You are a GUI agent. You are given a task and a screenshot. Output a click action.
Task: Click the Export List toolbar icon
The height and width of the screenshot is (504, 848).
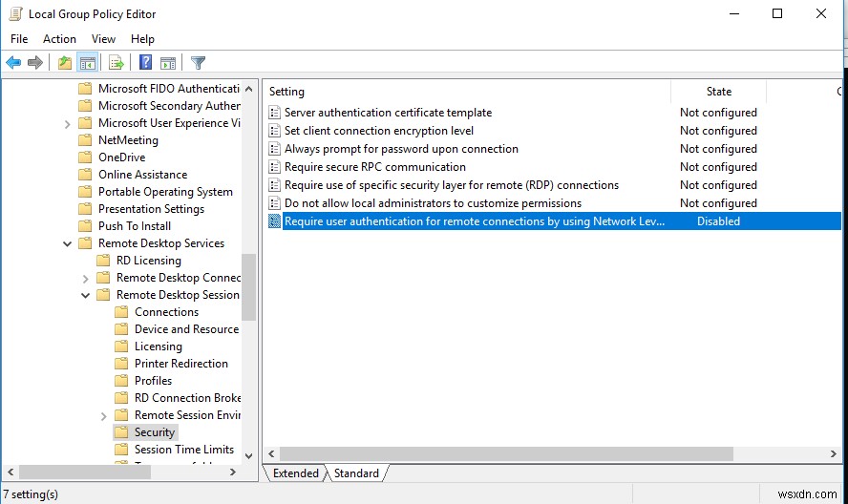(117, 63)
